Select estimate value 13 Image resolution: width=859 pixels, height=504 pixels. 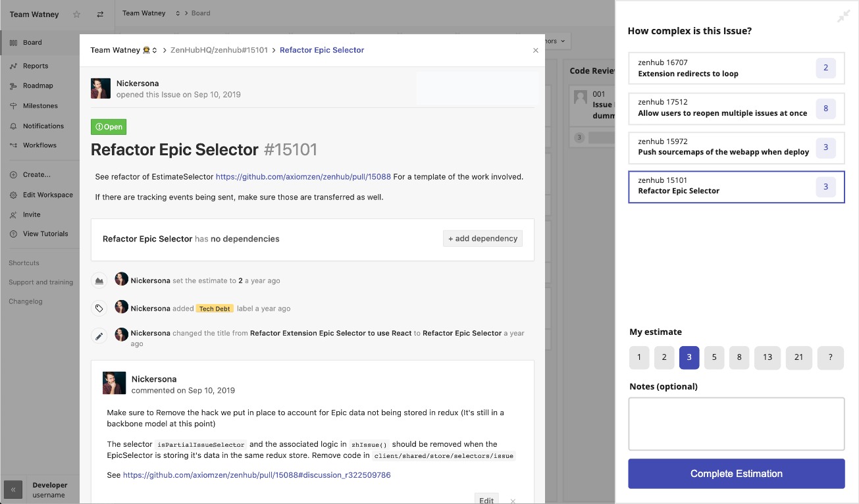coord(768,357)
